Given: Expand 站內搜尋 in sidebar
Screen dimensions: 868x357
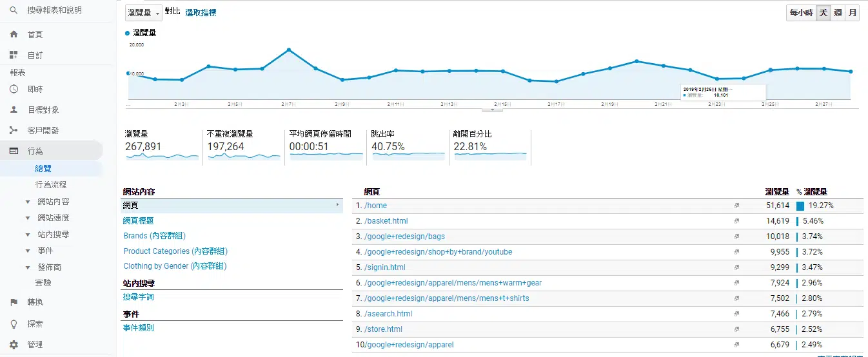Looking at the screenshot, I should click(x=28, y=235).
